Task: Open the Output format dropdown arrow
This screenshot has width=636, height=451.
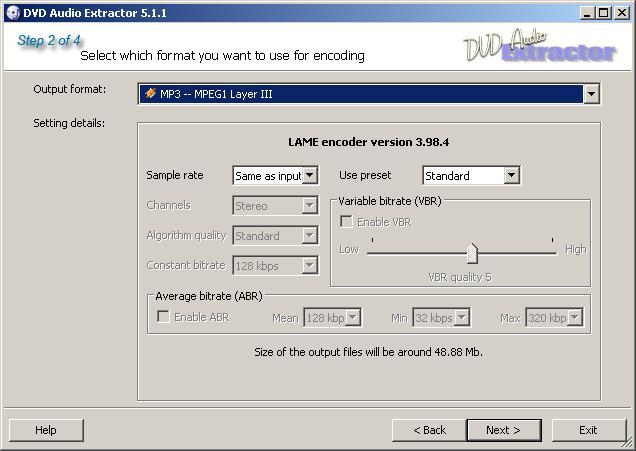Action: 591,94
